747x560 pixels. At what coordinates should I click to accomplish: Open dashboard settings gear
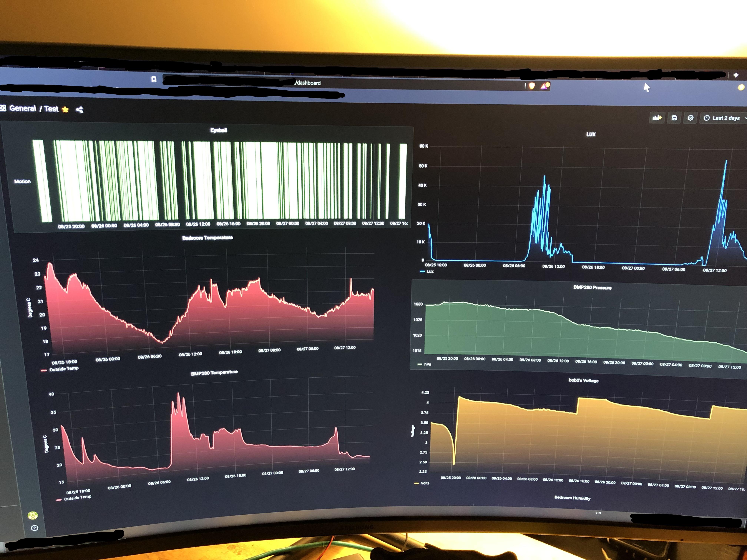690,118
